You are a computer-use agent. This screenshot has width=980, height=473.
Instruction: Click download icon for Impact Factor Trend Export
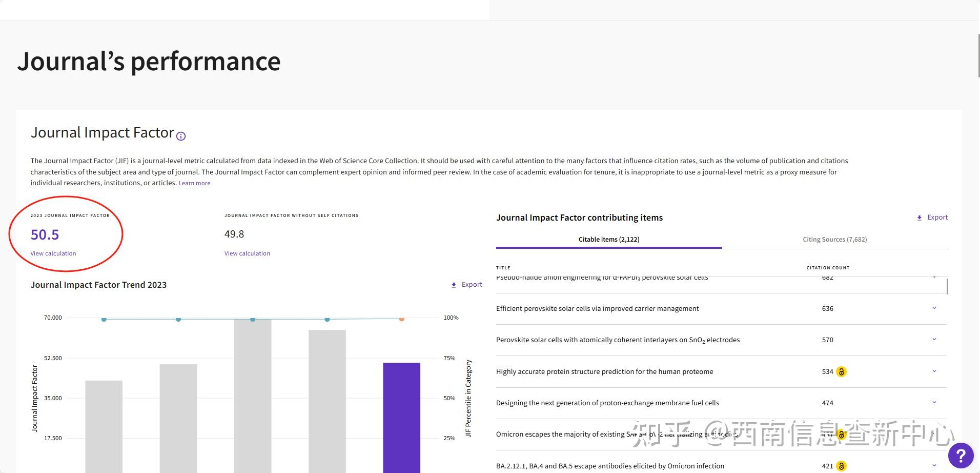[x=454, y=285]
